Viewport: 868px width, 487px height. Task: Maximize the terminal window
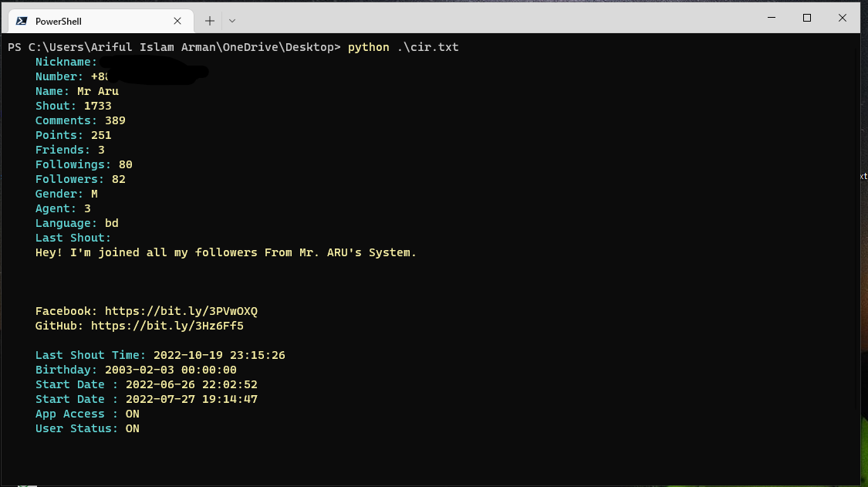pos(806,18)
